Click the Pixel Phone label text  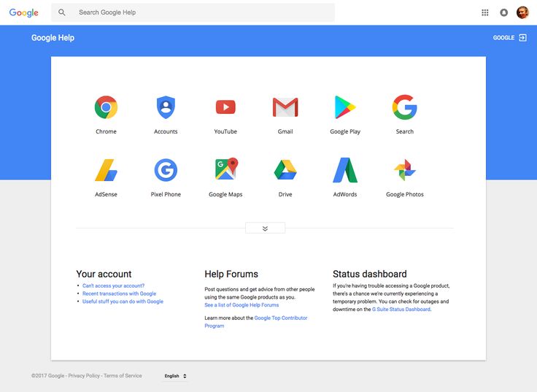(166, 194)
